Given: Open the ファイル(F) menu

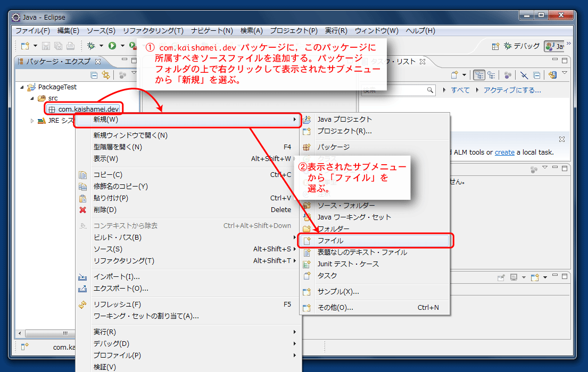Looking at the screenshot, I should point(32,31).
